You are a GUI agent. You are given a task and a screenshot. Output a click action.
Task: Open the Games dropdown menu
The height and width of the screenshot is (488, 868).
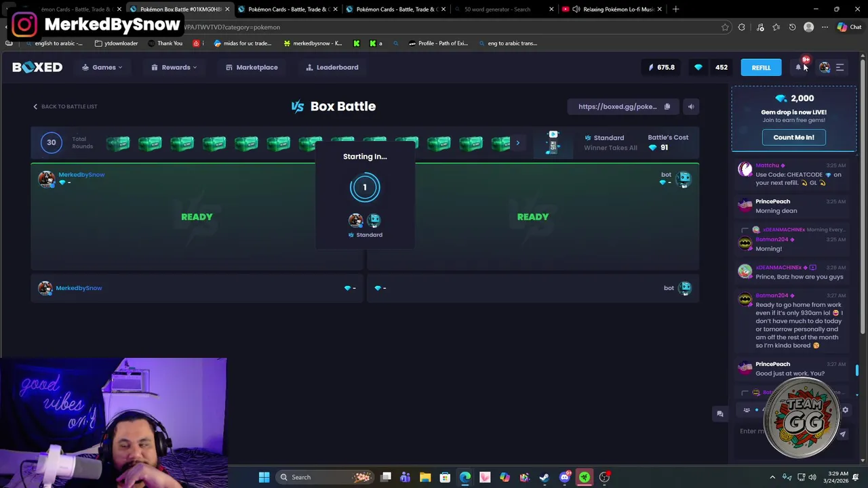click(102, 67)
